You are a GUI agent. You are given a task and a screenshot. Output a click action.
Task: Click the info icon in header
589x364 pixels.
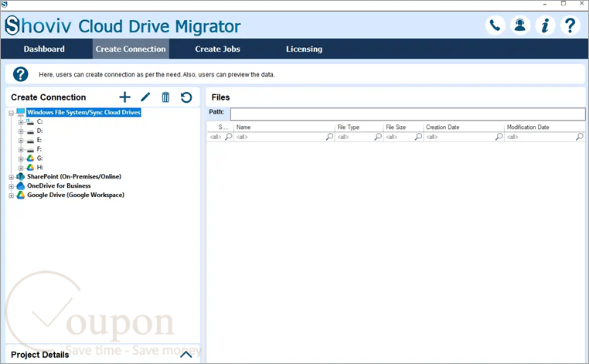[x=545, y=26]
